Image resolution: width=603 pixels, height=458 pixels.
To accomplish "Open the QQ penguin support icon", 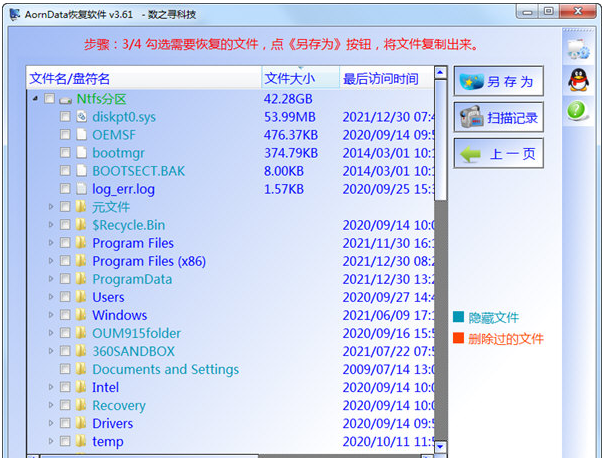I will click(578, 80).
